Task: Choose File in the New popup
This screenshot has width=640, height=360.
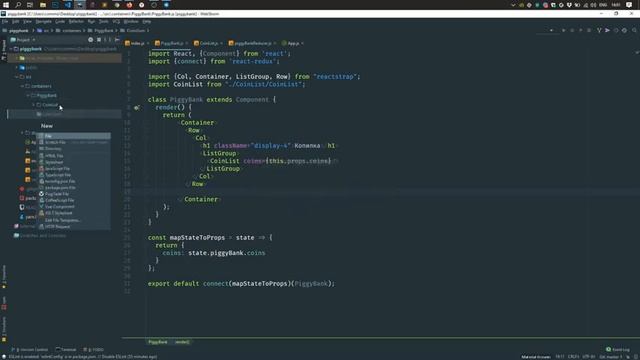Action: tap(73, 136)
